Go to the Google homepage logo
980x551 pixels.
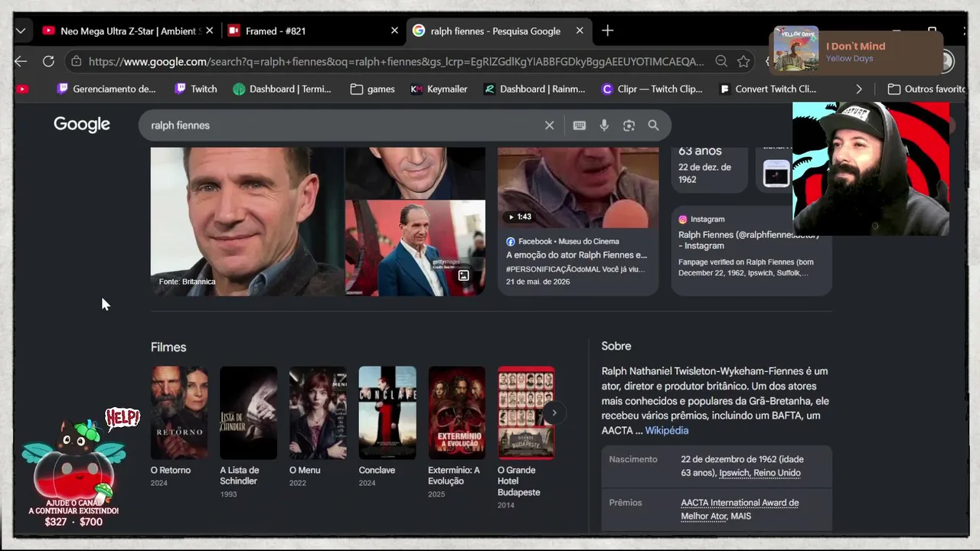82,125
